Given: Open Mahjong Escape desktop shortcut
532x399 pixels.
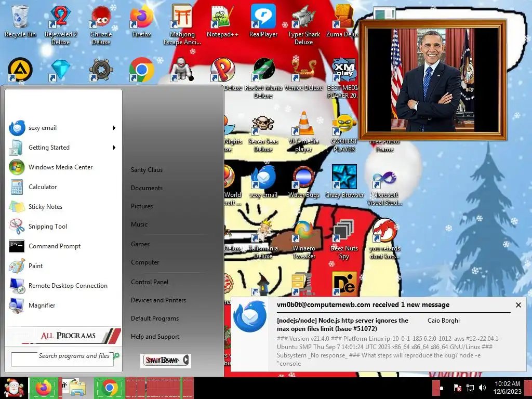Looking at the screenshot, I should (182, 25).
